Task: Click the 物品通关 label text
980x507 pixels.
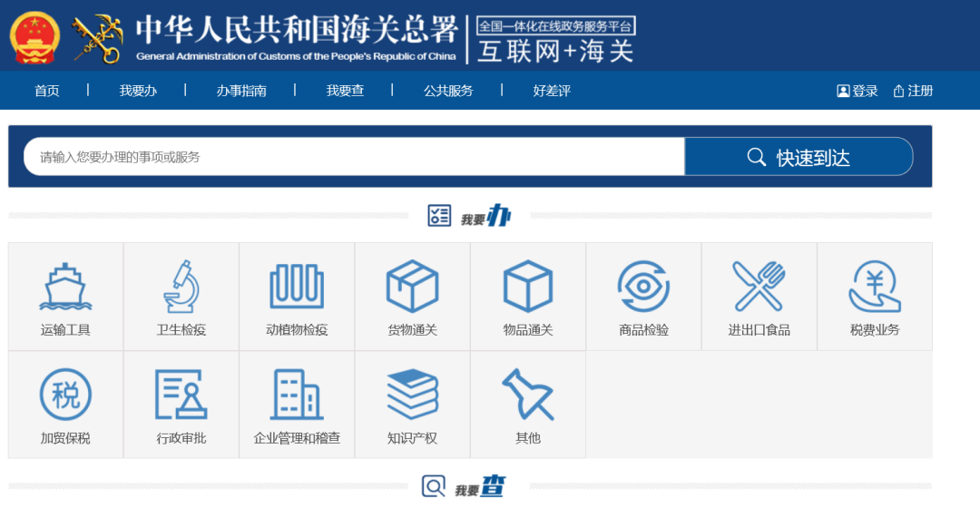Action: (528, 330)
